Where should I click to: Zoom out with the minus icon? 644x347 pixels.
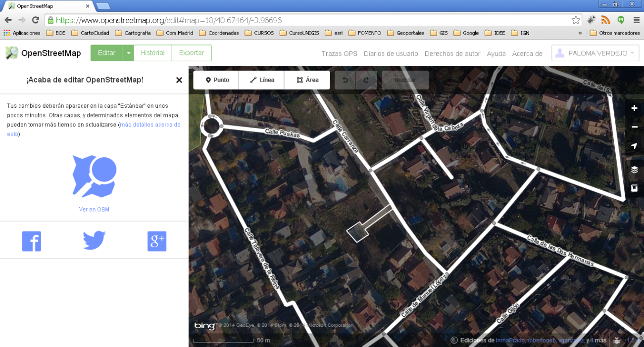634,127
